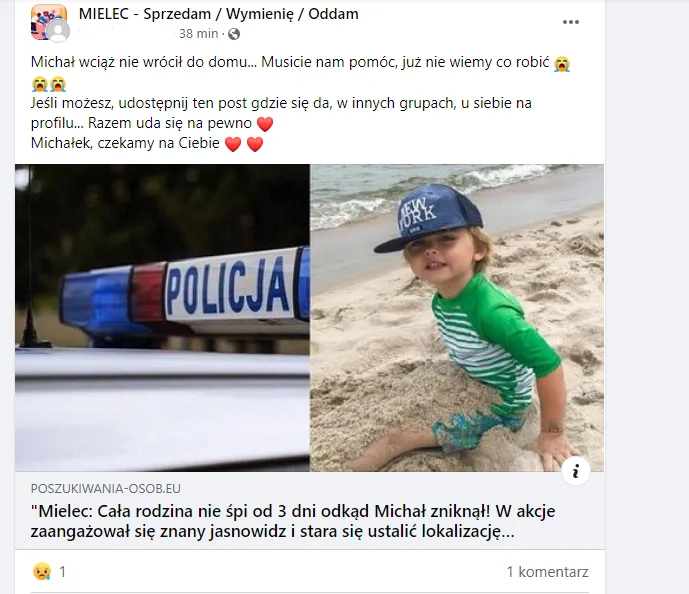Open the POLICJA car image

coord(162,318)
